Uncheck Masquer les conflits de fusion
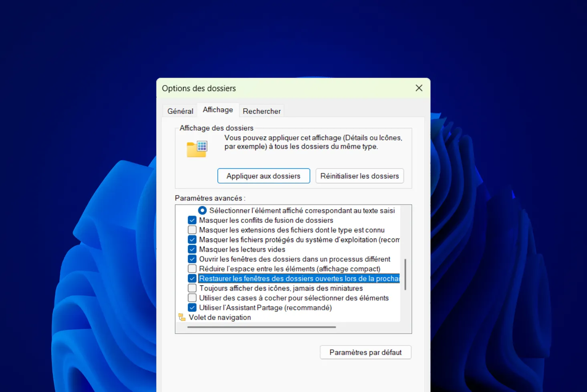 [x=192, y=220]
